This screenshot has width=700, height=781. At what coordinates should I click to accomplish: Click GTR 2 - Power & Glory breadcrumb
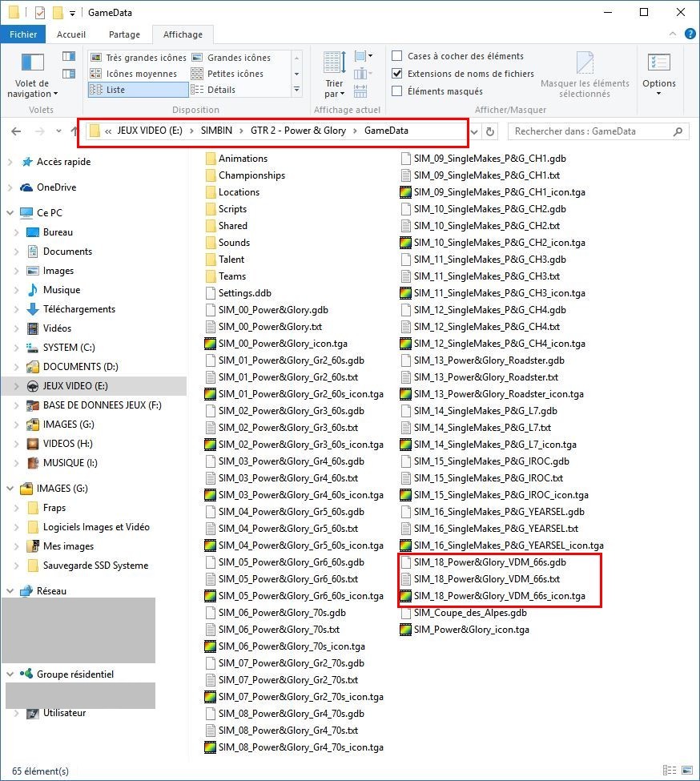298,131
